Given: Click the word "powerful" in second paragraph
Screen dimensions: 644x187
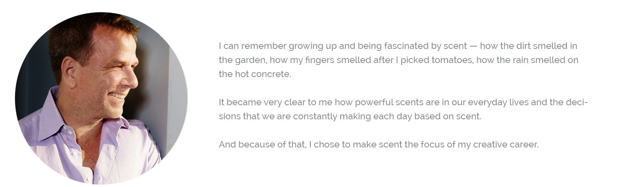Looking at the screenshot, I should 374,102.
